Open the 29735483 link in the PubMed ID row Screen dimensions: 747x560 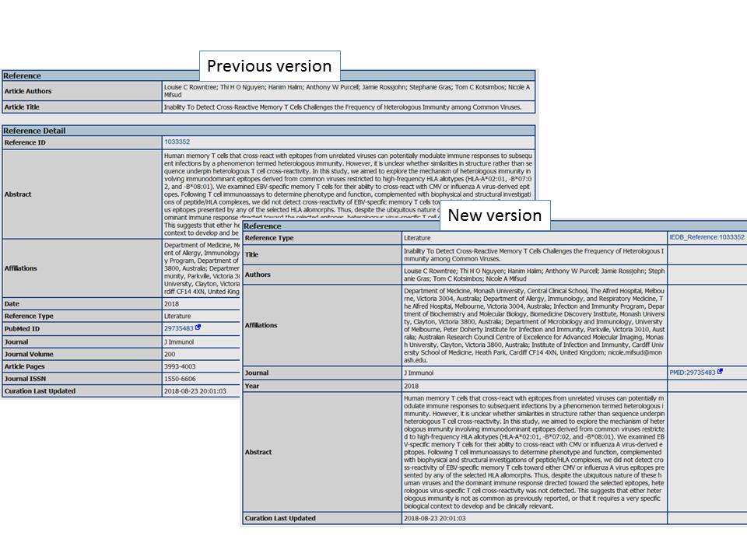(179, 328)
